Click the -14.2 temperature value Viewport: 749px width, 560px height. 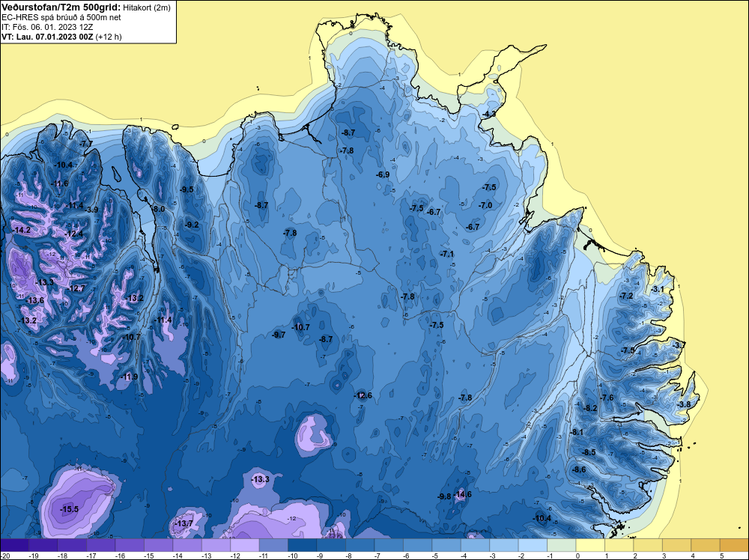21,230
